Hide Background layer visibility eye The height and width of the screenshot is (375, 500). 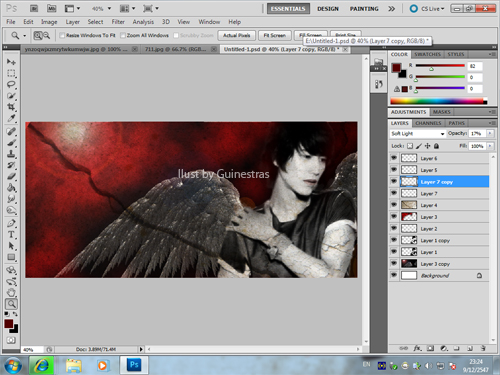click(x=394, y=275)
